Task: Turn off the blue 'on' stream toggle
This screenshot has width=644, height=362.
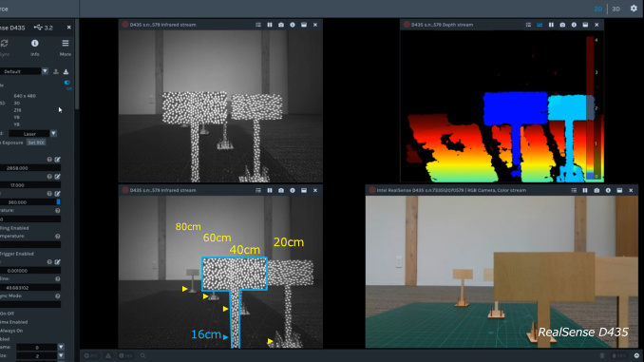Action: coord(67,83)
